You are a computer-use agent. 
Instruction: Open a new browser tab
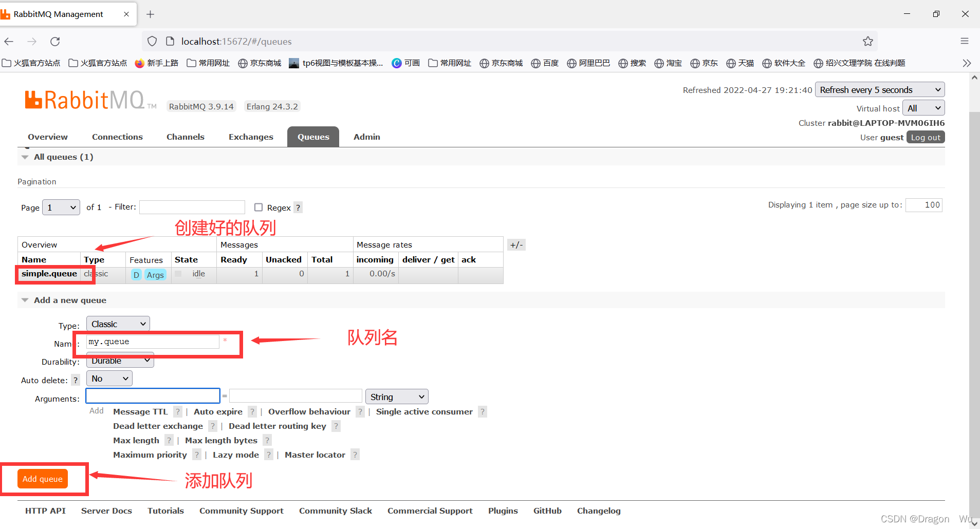[x=150, y=14]
